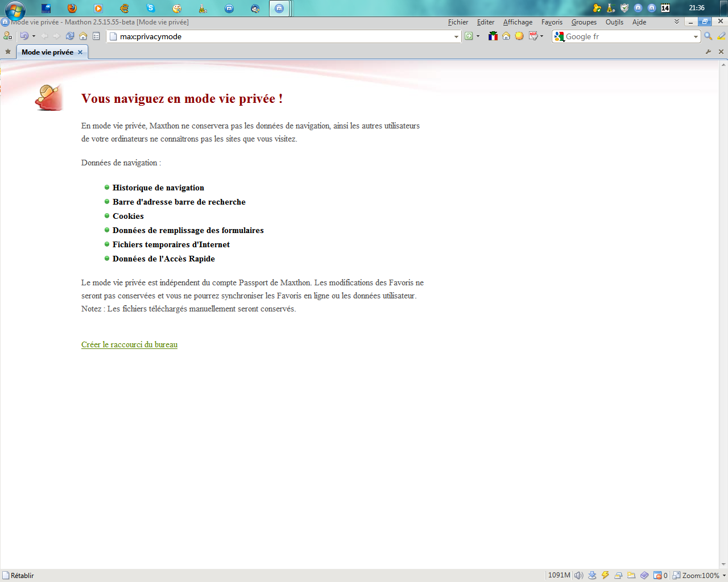
Task: Open the Fichier menu
Action: [x=458, y=22]
